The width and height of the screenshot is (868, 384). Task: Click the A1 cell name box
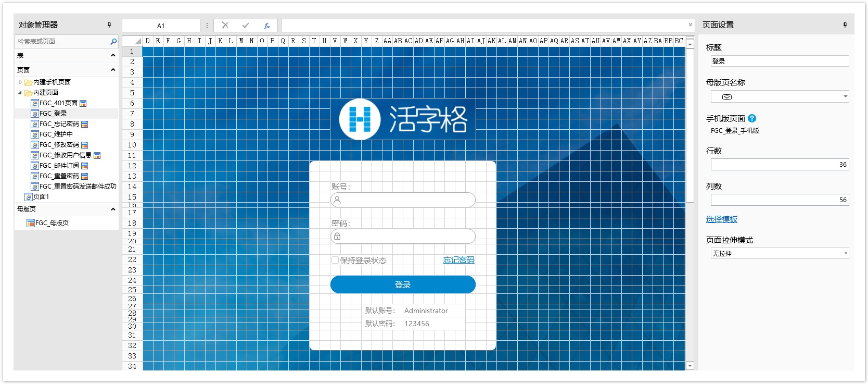(x=161, y=26)
